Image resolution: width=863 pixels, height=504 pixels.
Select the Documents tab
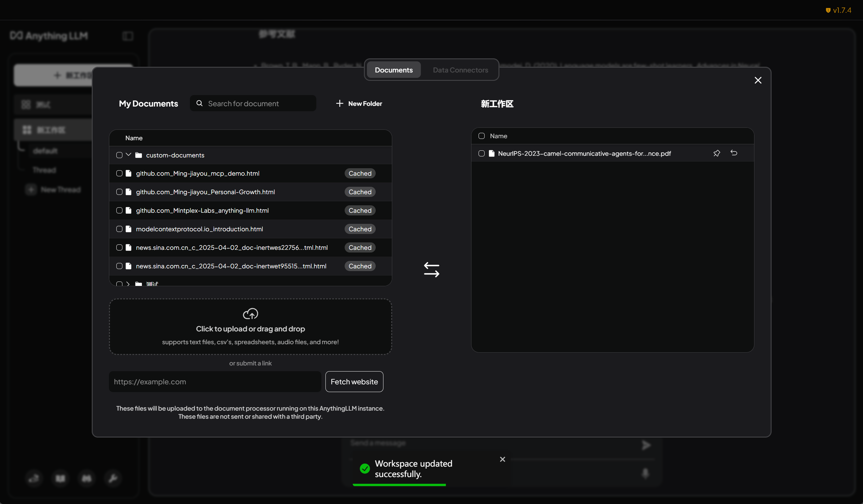tap(394, 70)
